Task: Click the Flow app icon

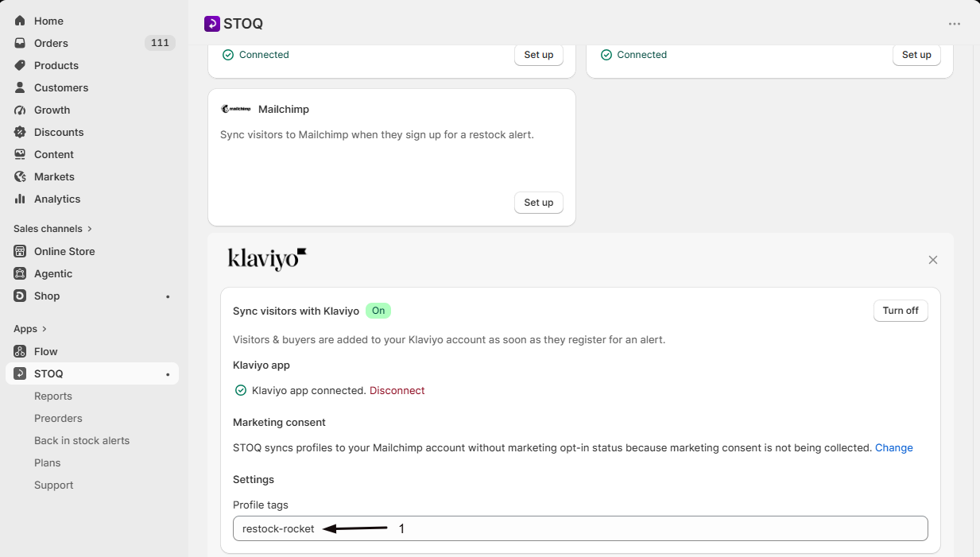Action: pyautogui.click(x=20, y=351)
